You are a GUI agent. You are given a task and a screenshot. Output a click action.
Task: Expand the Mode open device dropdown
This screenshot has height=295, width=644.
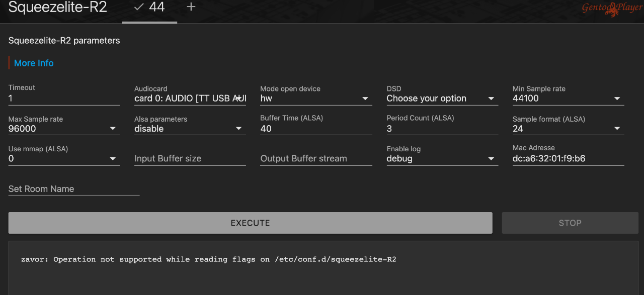(316, 99)
